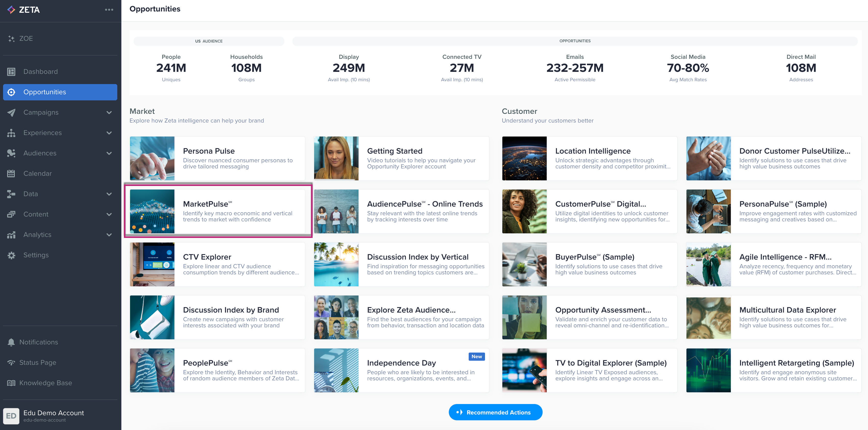The image size is (868, 430).
Task: Open the Content menu item
Action: pos(36,214)
